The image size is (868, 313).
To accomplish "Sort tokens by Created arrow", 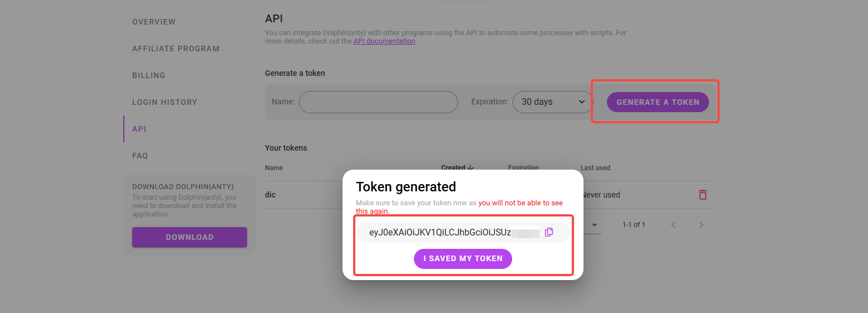I will pos(470,167).
